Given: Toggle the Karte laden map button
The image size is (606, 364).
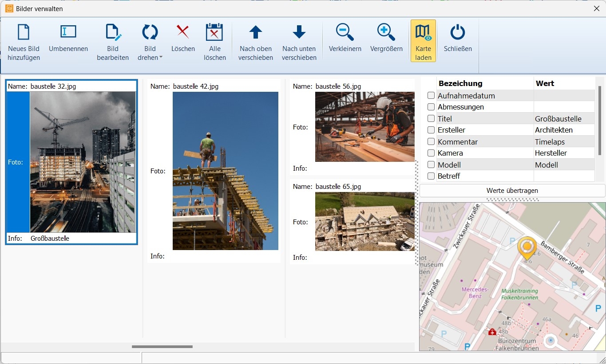Looking at the screenshot, I should pyautogui.click(x=423, y=40).
